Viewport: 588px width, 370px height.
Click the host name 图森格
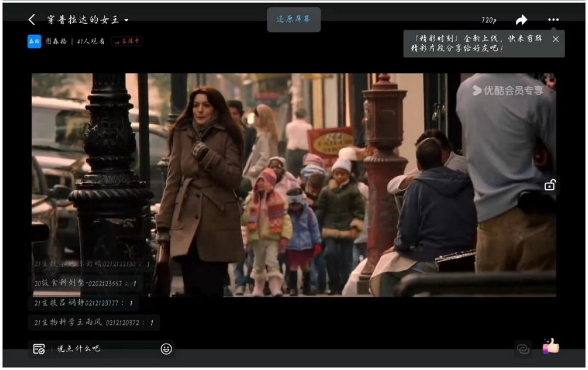pos(56,42)
